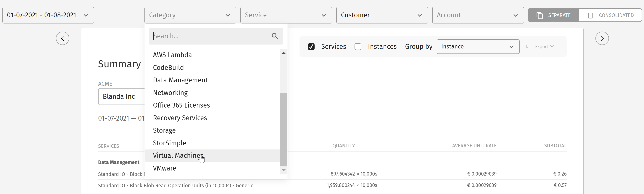
Task: Click the cursor-highlighted Virtual Machines entry
Action: 178,155
